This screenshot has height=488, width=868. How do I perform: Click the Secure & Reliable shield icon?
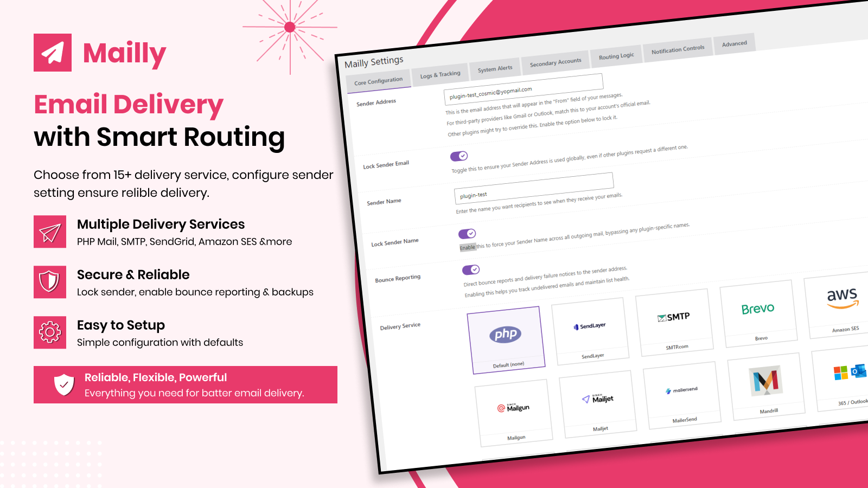point(50,282)
